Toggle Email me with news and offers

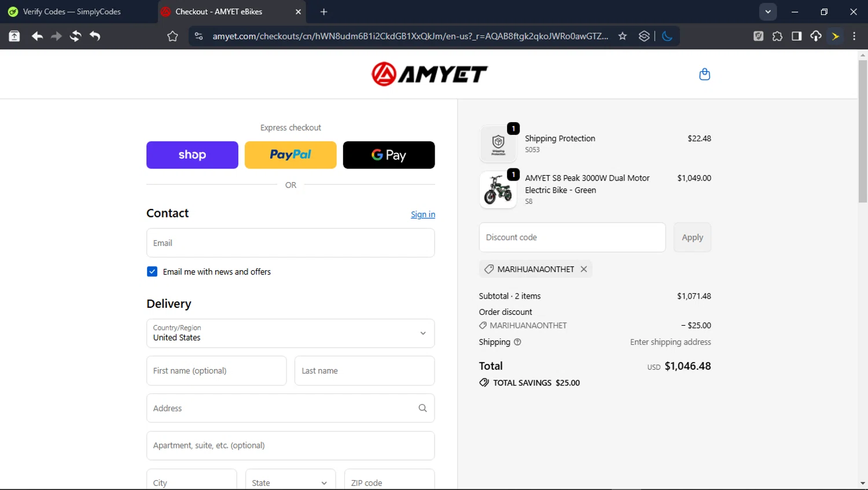tap(152, 271)
